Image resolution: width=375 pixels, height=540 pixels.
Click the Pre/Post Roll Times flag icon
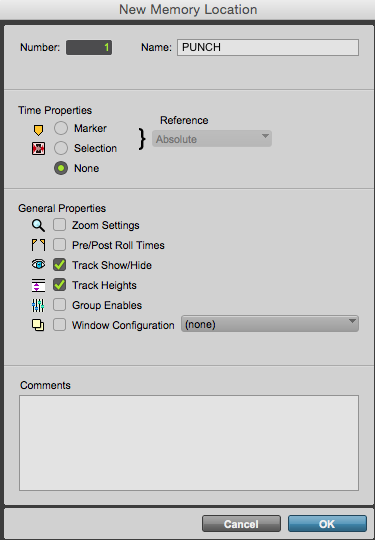coord(38,245)
